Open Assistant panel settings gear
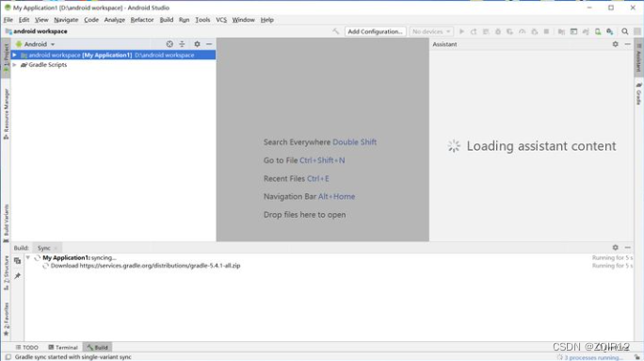 coord(615,44)
